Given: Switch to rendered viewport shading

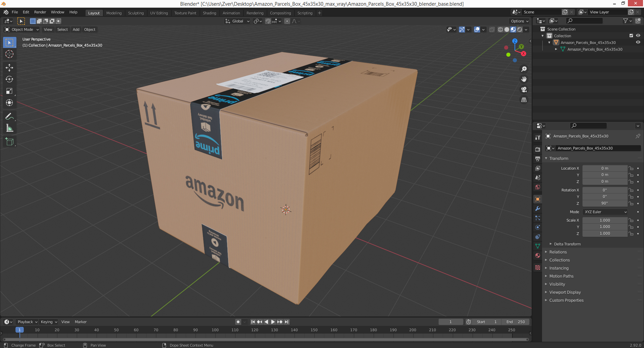Looking at the screenshot, I should [520, 30].
